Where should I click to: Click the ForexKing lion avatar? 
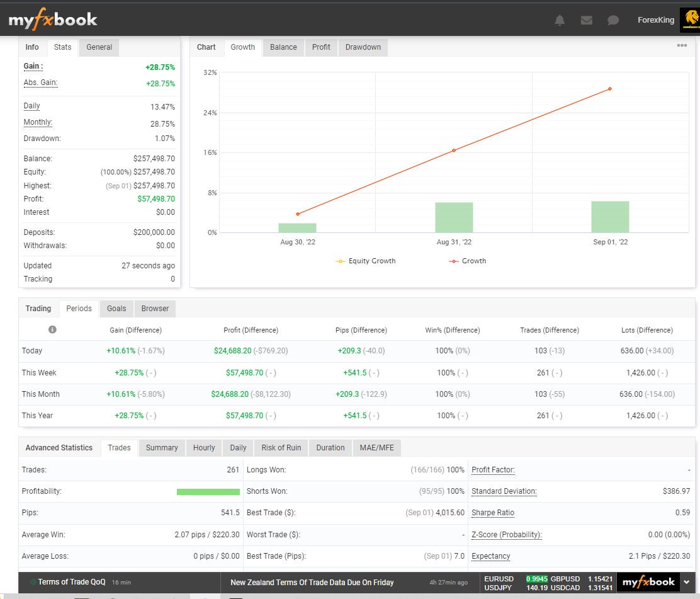[689, 20]
